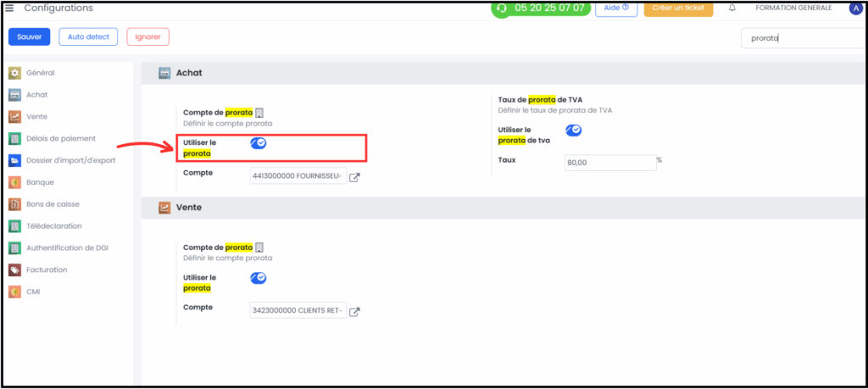Screen dimensions: 868x389
Task: Open CMI settings
Action: [x=33, y=292]
